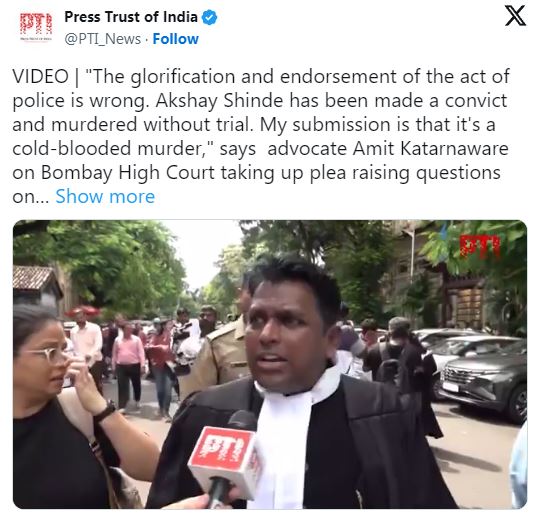Image resolution: width=535 pixels, height=517 pixels.
Task: Click the tweet text body to open the tweet
Action: coord(261,136)
